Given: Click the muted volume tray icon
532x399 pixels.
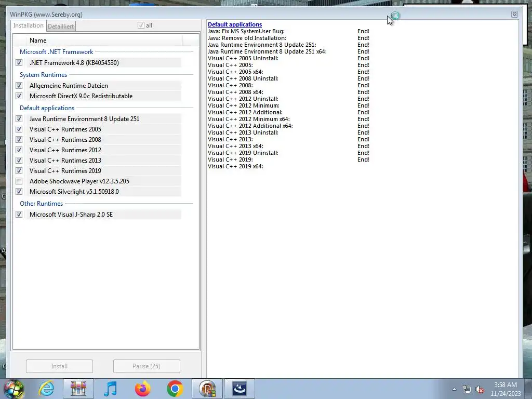Looking at the screenshot, I should (480, 390).
